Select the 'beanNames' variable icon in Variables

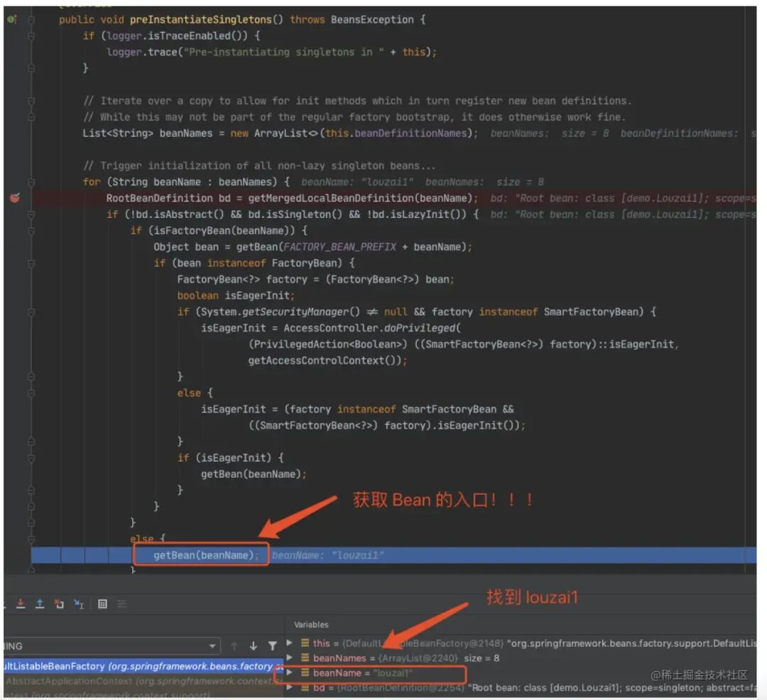coord(305,657)
